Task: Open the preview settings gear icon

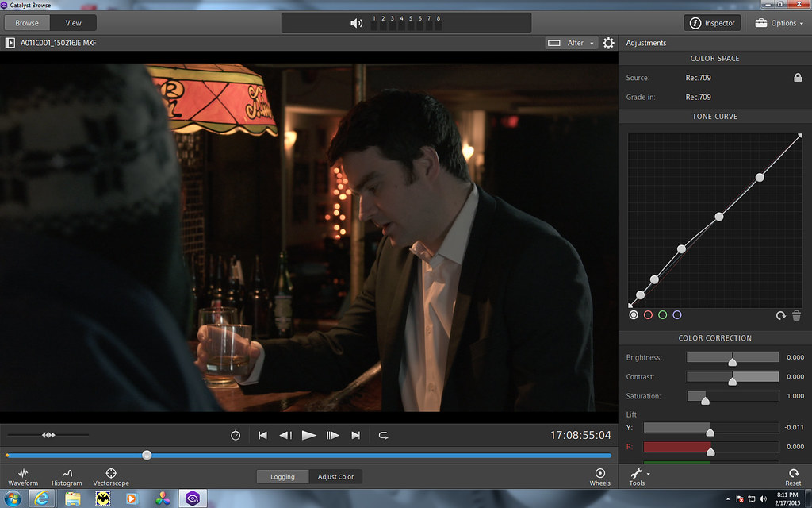Action: [x=608, y=43]
